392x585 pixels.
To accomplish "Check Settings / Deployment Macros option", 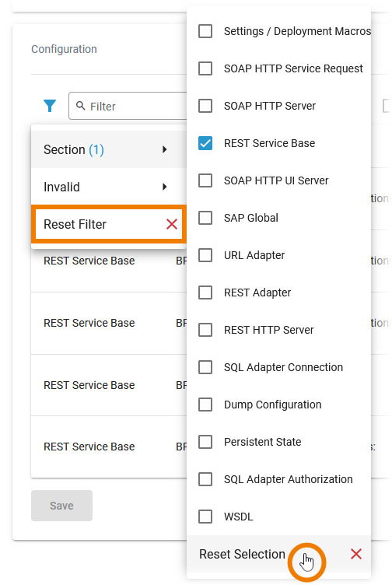I will 205,31.
